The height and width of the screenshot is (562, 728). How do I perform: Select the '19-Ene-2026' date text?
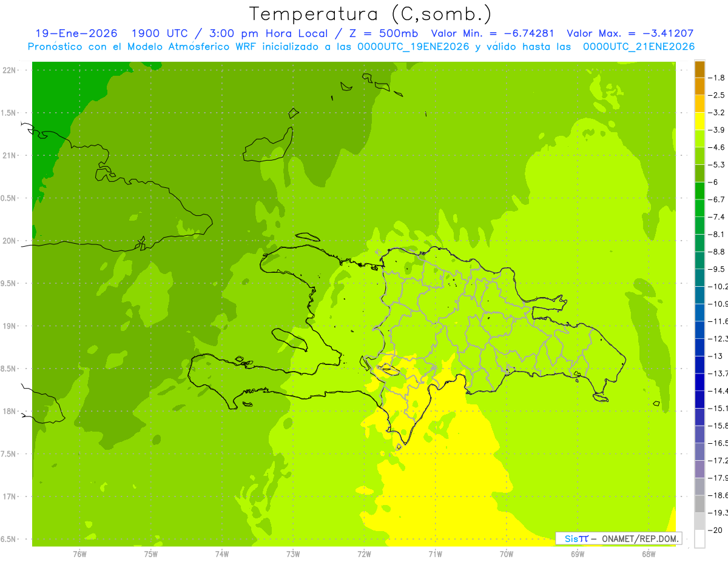(76, 34)
